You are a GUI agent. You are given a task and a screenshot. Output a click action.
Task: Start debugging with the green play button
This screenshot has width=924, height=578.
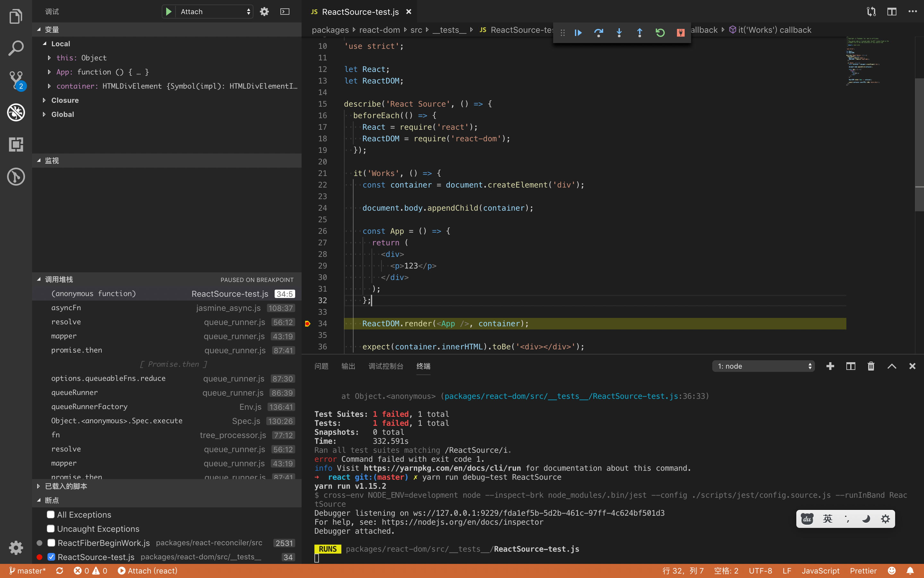coord(168,12)
